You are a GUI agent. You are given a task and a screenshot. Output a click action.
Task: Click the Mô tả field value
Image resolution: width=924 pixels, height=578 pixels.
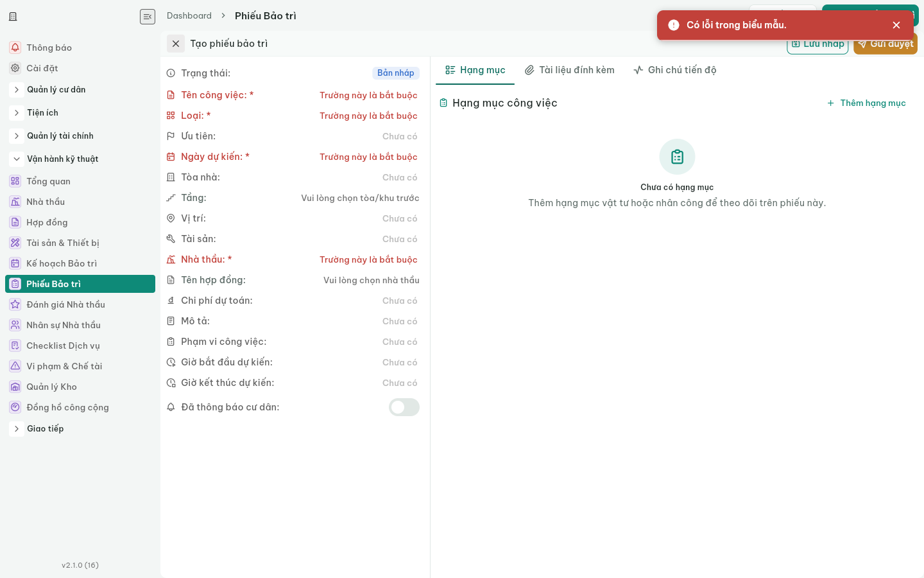(400, 321)
